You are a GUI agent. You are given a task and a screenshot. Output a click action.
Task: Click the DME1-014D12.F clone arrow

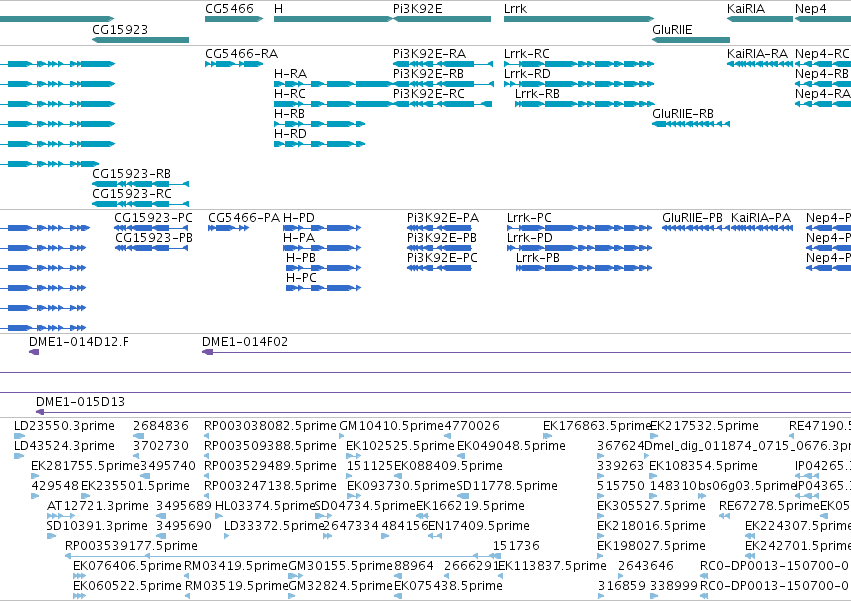[34, 352]
